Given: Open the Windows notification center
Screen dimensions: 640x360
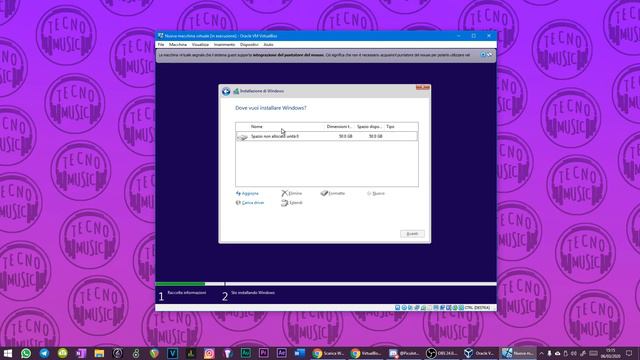Looking at the screenshot, I should click(629, 353).
